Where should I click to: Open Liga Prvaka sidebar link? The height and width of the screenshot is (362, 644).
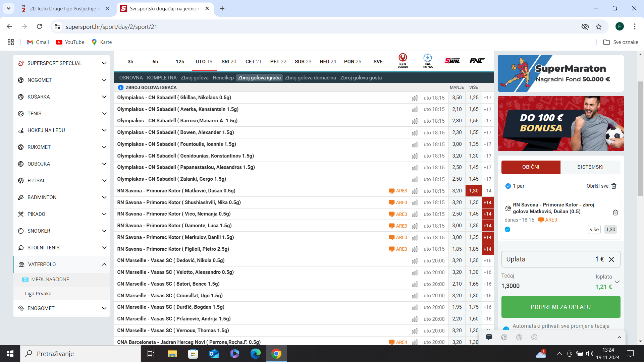(38, 294)
